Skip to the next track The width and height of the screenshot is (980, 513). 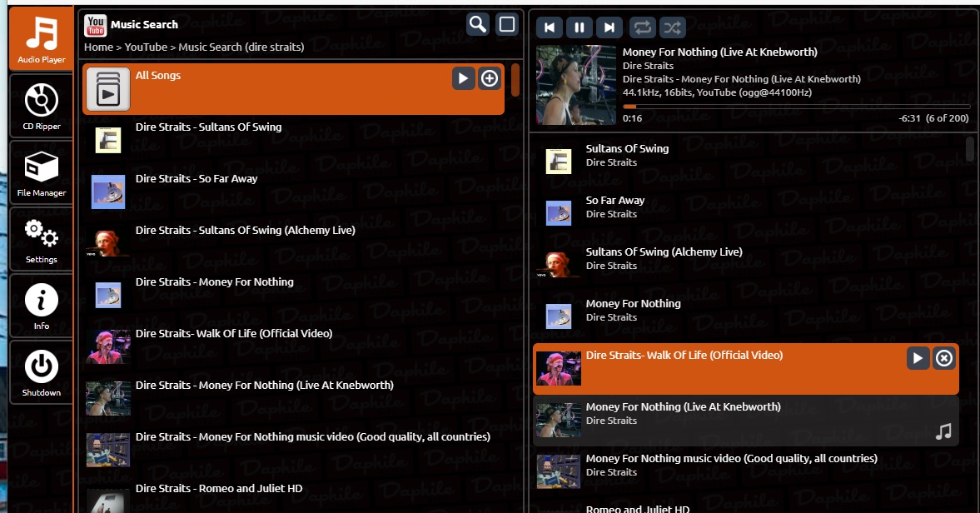pos(609,27)
